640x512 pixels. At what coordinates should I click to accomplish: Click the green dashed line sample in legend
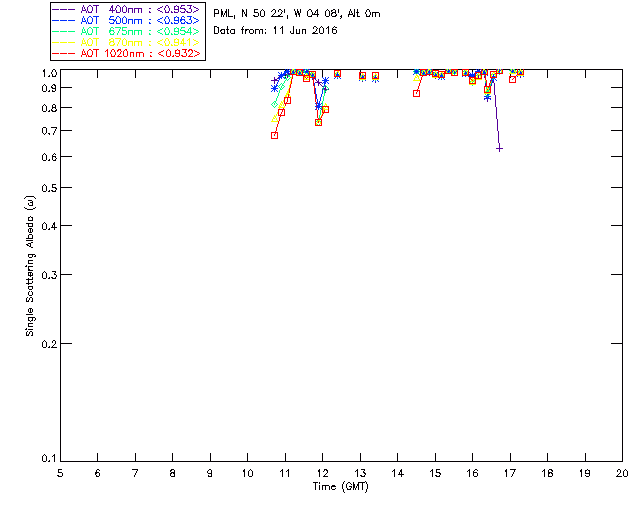pos(64,31)
